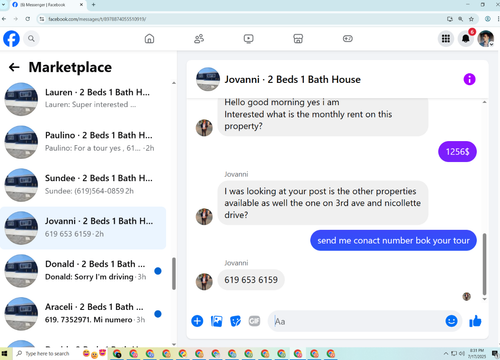Show hidden system tray icons chevron
This screenshot has width=500, height=360.
point(446,354)
